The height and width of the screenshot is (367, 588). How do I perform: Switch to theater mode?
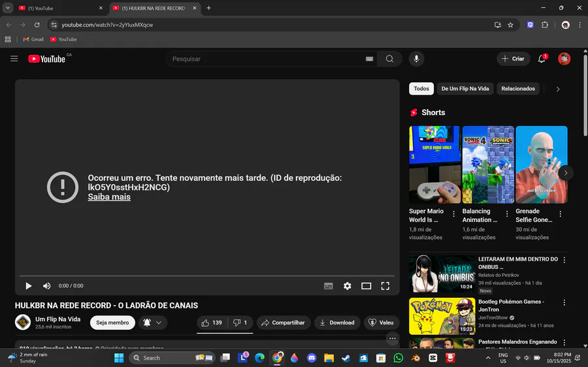tap(367, 286)
